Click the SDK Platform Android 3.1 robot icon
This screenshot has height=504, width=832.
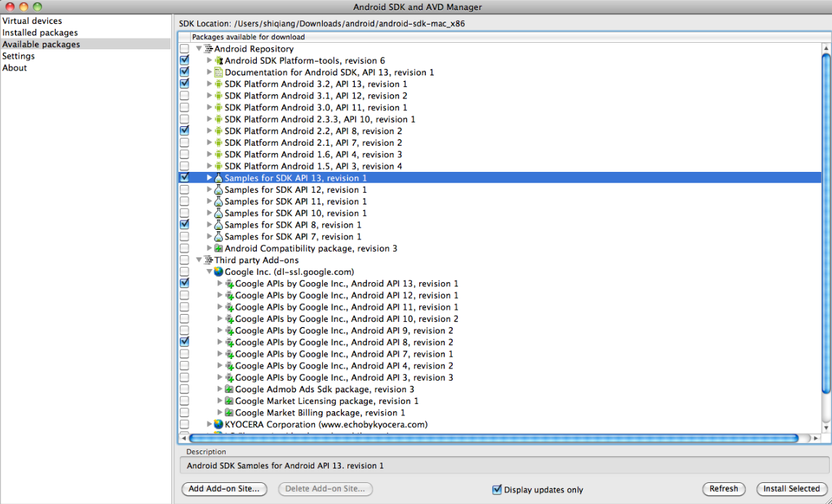coord(218,96)
